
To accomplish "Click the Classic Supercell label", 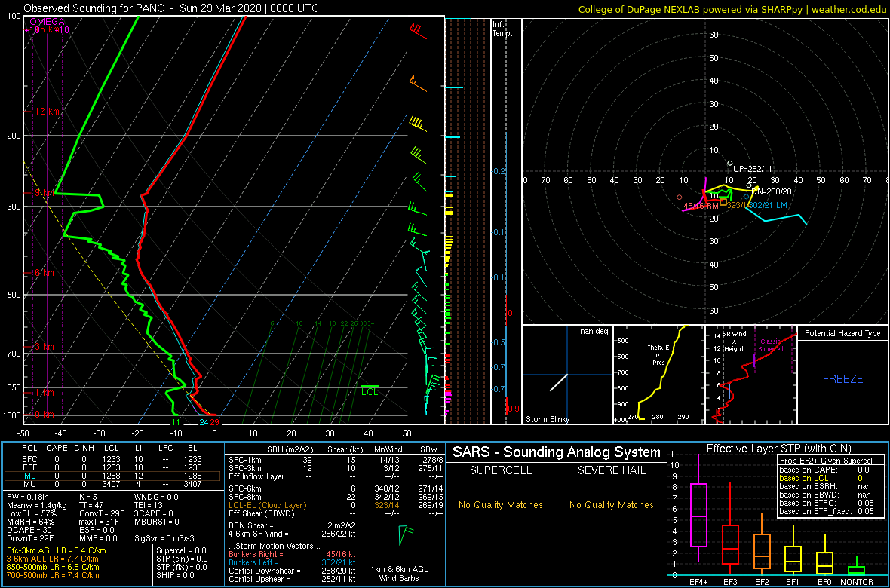I will click(x=772, y=345).
